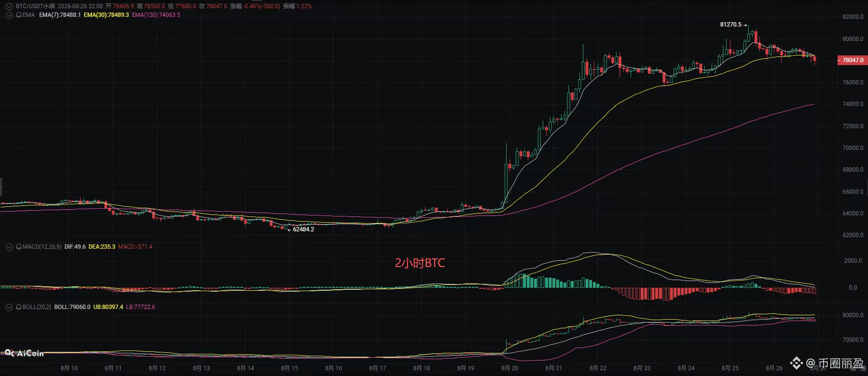Screen dimensions: 868x376
Task: Select the high price 高 78560.0
Action: pos(151,6)
